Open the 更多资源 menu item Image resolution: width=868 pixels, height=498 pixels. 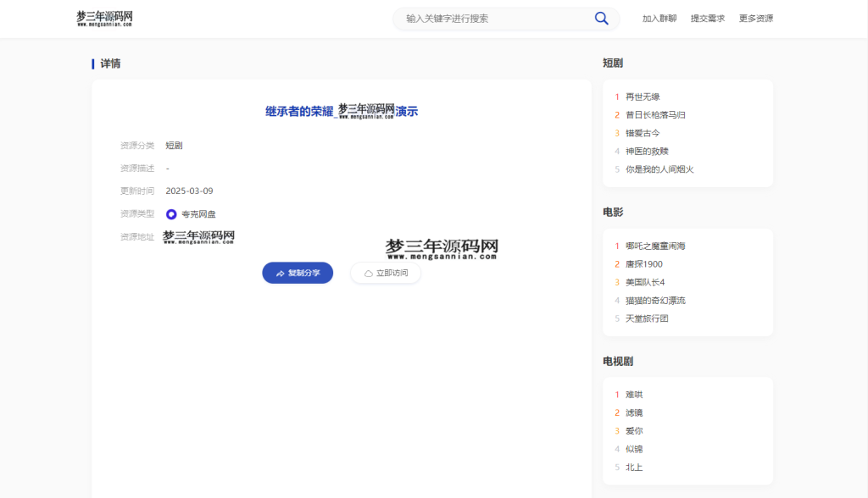pos(758,18)
